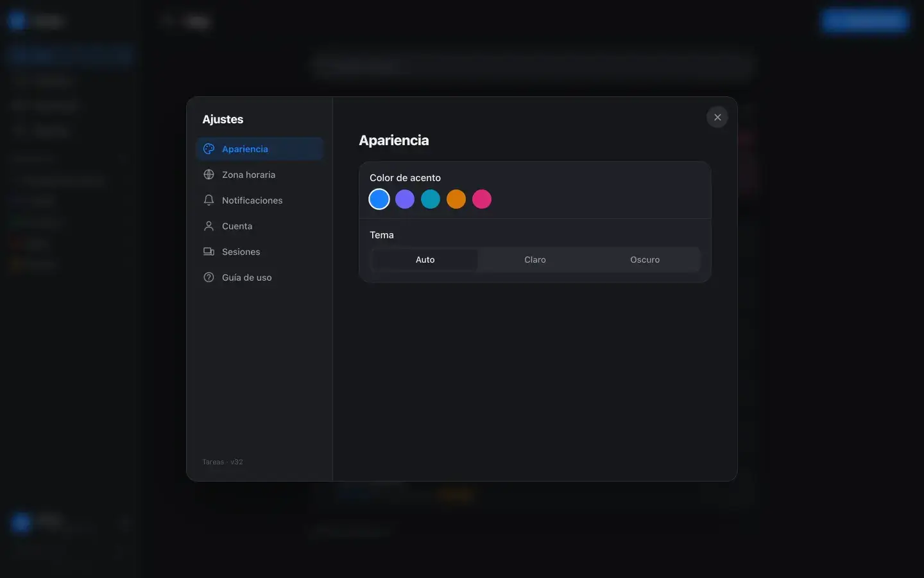Click the Color de acento label
Viewport: 924px width, 578px height.
tap(405, 178)
